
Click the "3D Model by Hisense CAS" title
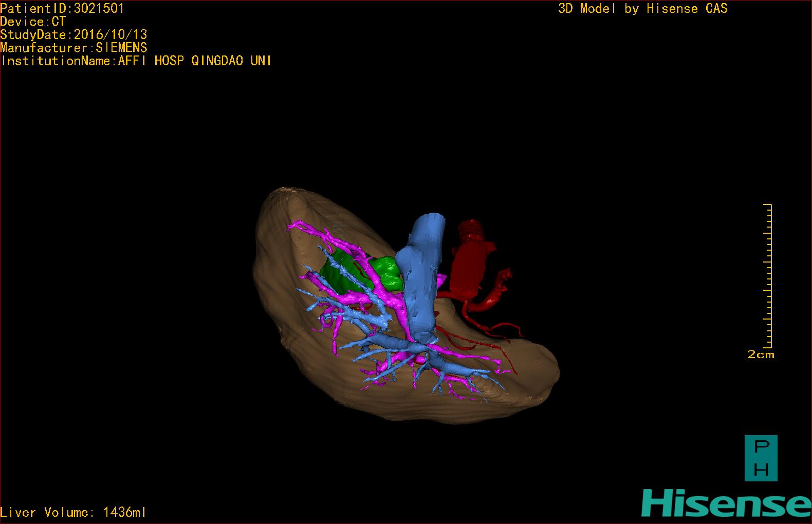click(643, 9)
